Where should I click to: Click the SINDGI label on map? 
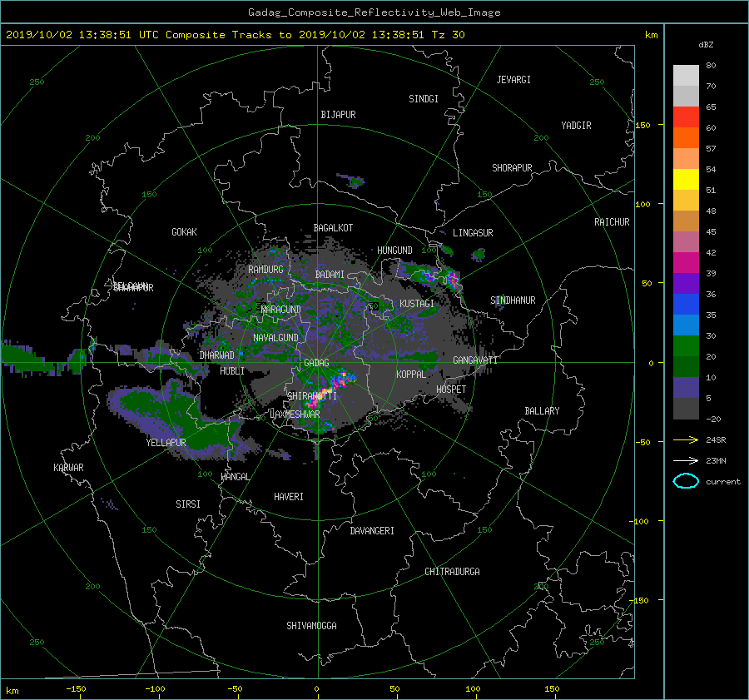pyautogui.click(x=424, y=99)
